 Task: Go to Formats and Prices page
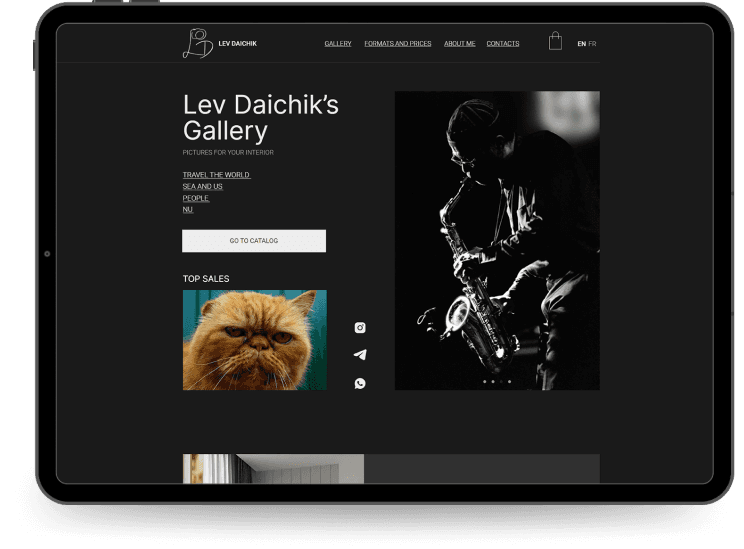[x=398, y=44]
